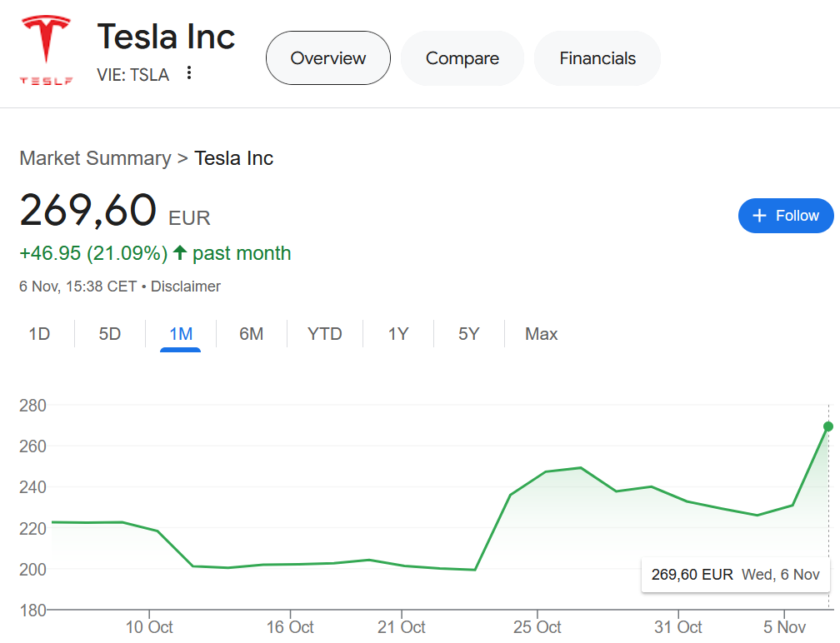This screenshot has width=840, height=643.
Task: Open the Disclaimer link
Action: tap(186, 286)
